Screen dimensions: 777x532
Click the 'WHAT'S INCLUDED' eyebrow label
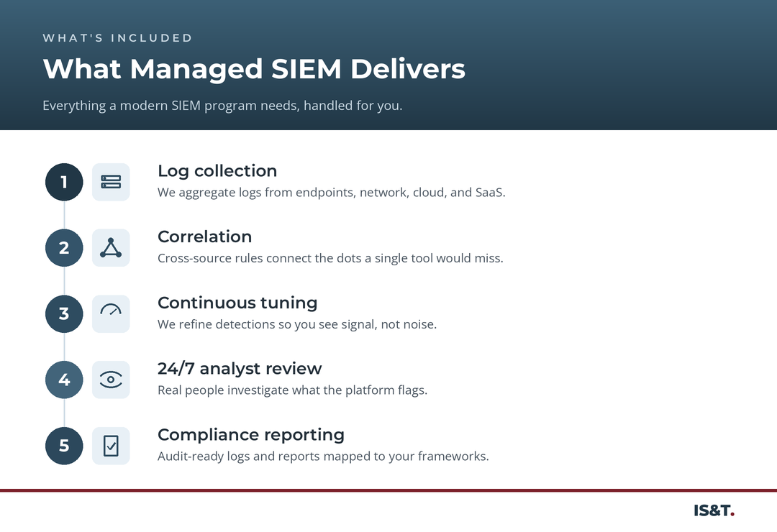pos(117,38)
